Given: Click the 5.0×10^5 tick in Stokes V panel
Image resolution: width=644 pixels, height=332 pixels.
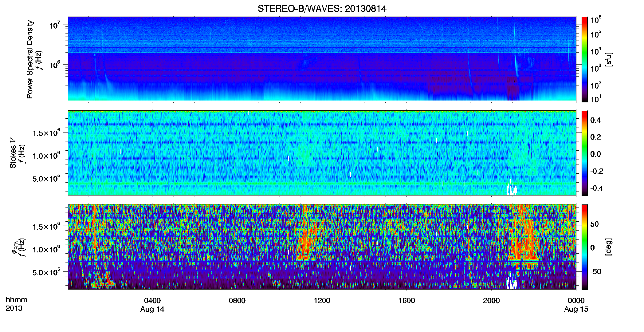Looking at the screenshot, I should [46, 179].
